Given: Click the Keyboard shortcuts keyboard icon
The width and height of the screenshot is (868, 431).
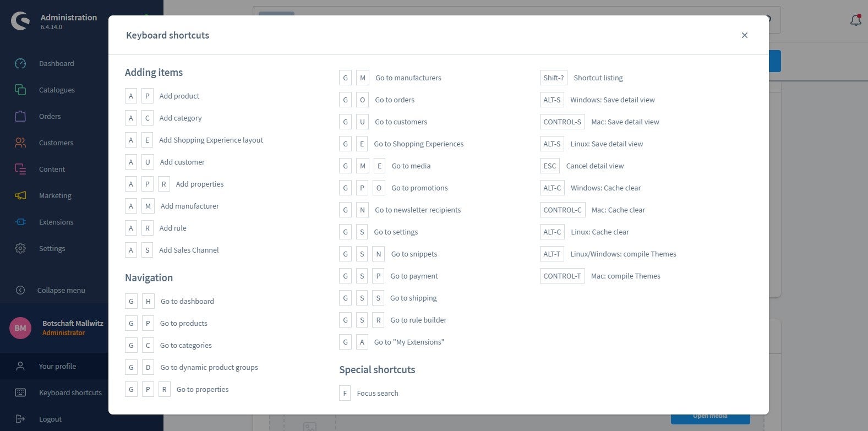Looking at the screenshot, I should (20, 392).
